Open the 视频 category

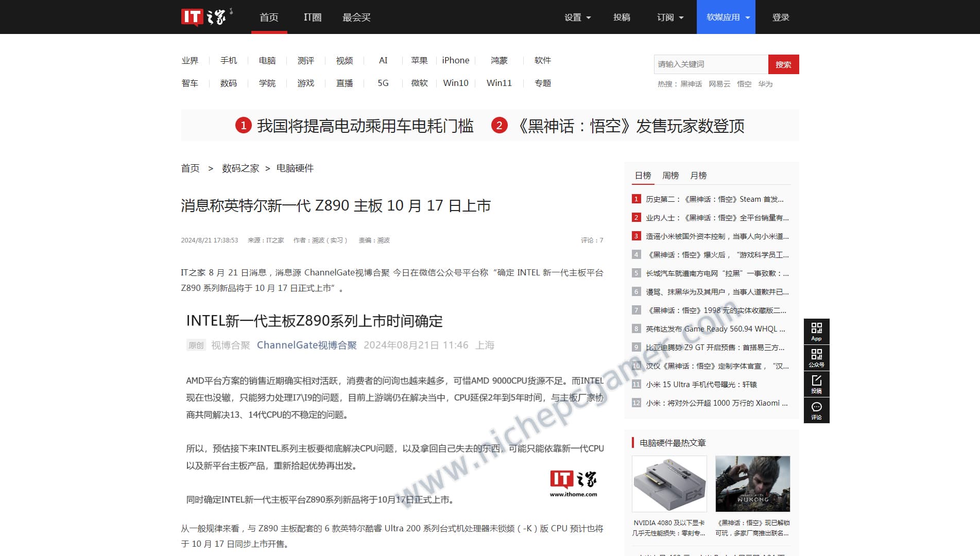pyautogui.click(x=345, y=60)
